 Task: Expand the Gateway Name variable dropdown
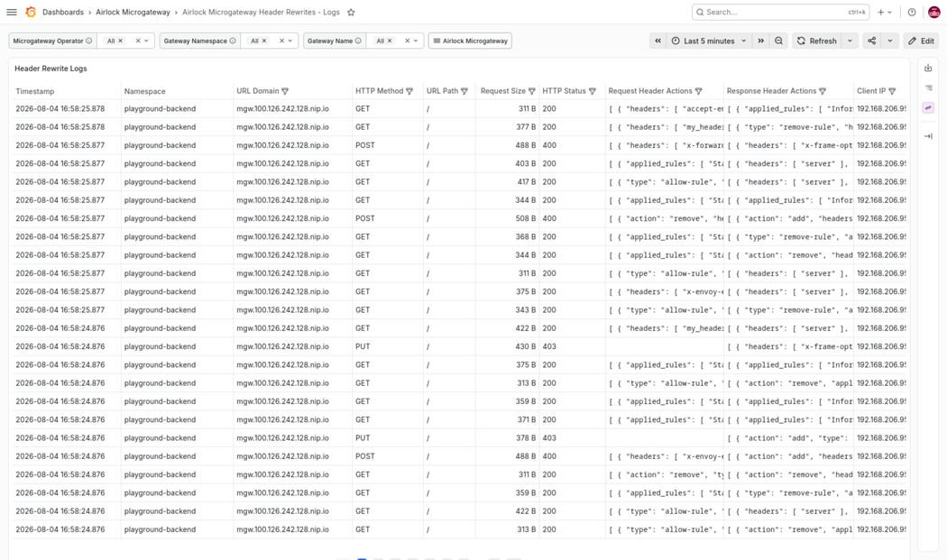[416, 41]
